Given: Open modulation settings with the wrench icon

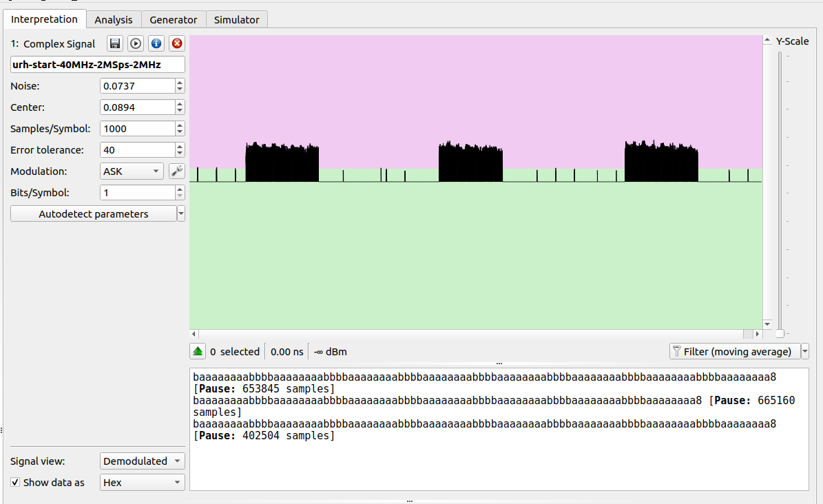Looking at the screenshot, I should tap(177, 171).
